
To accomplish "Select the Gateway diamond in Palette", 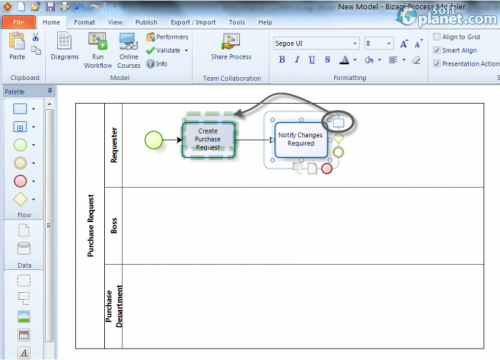I will pyautogui.click(x=20, y=199).
